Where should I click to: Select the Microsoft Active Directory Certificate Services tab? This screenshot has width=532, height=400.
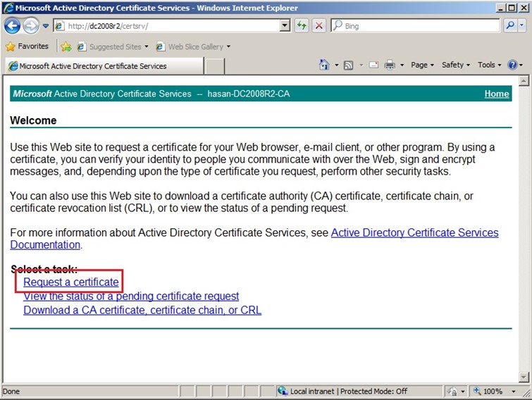tap(104, 66)
